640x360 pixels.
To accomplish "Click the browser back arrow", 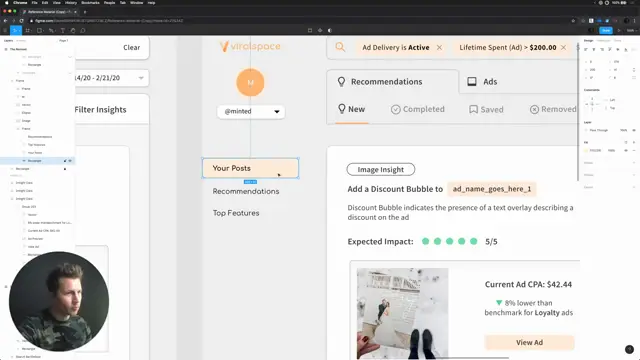I will (x=5, y=20).
